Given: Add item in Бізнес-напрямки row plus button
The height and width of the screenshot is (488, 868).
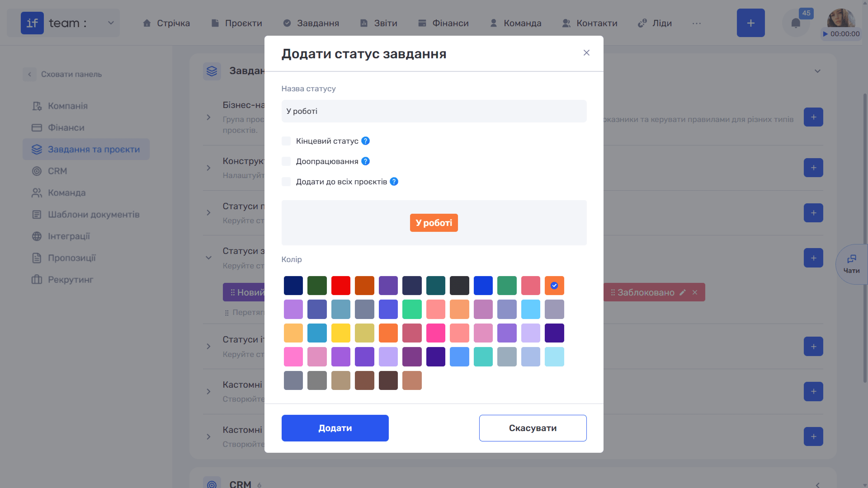Looking at the screenshot, I should [813, 117].
